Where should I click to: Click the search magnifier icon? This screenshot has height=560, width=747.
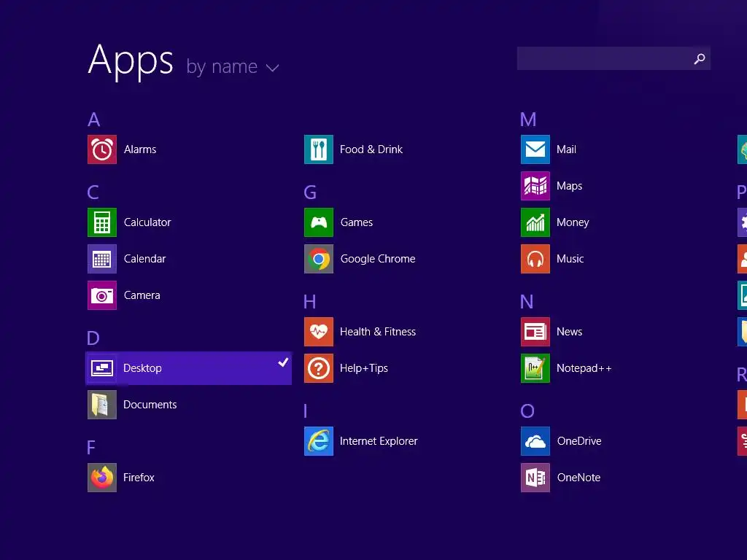(x=700, y=58)
